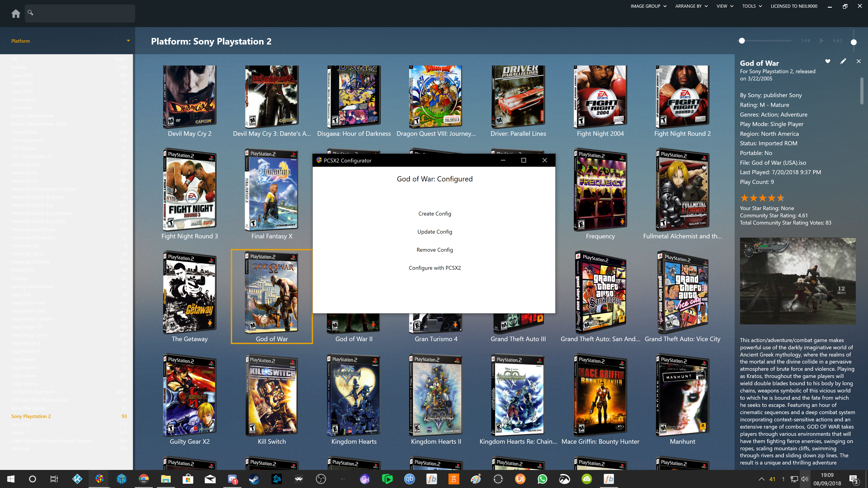
Task: Select Fight Night 2004 cover
Action: 600,97
